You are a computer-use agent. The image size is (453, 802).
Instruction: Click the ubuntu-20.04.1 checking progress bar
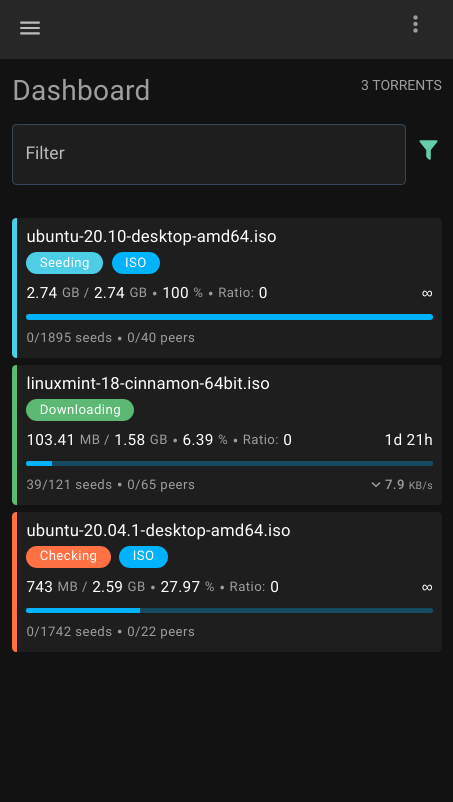tap(230, 610)
